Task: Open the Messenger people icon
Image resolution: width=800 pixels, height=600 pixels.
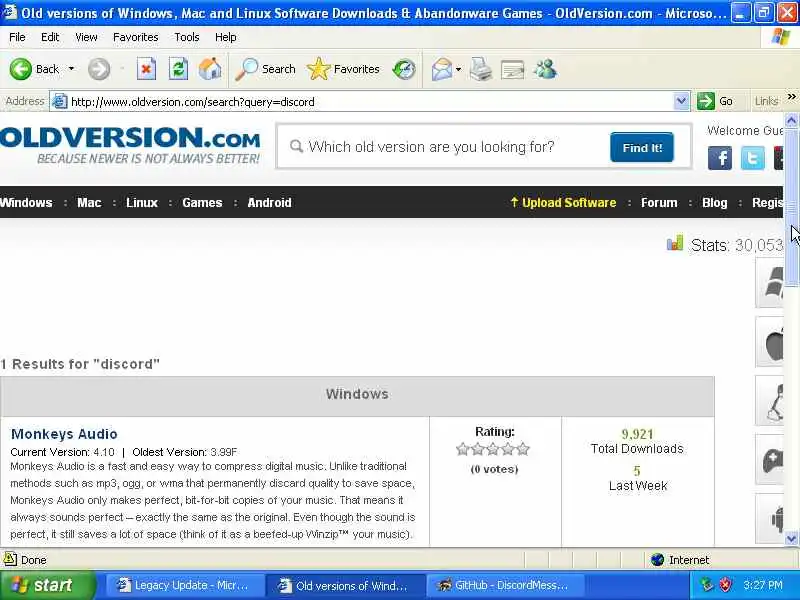Action: [x=545, y=69]
